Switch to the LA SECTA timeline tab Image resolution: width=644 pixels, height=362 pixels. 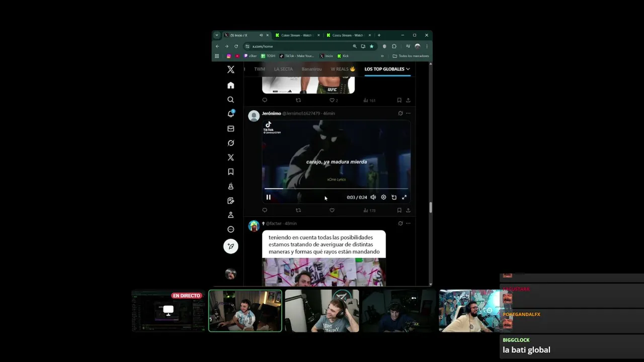(283, 69)
